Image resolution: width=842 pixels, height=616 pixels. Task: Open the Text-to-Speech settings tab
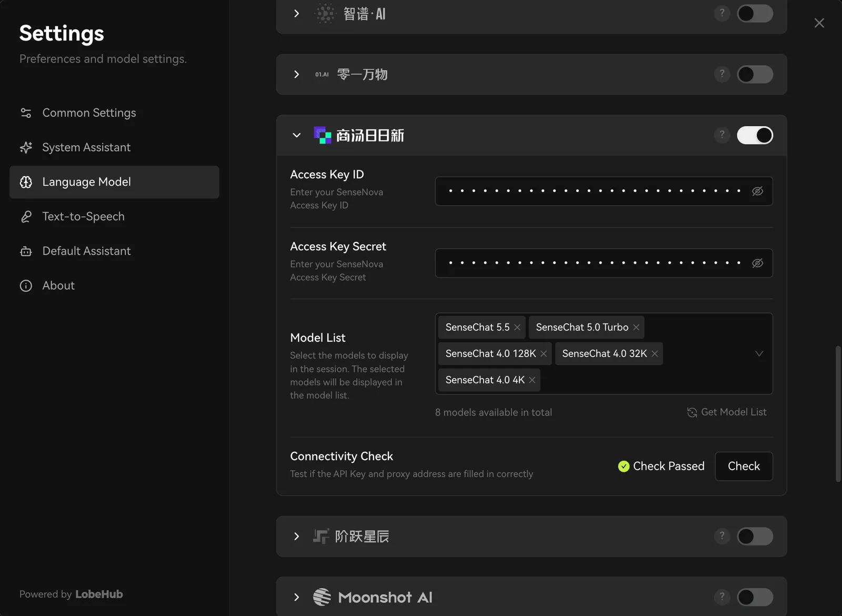[83, 216]
